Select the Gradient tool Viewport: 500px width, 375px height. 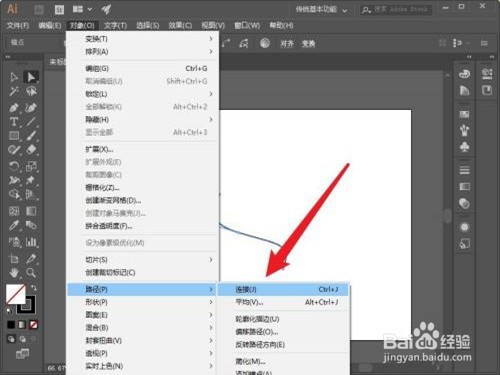coord(31,211)
